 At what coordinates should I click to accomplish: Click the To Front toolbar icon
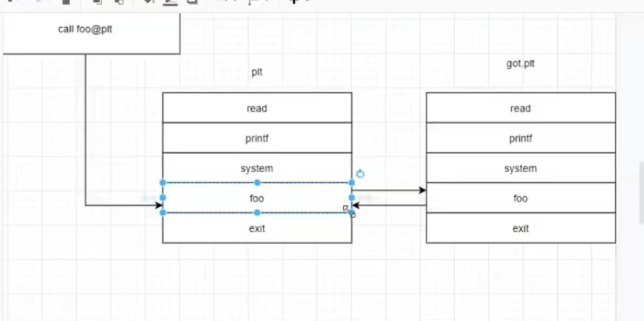click(x=98, y=2)
